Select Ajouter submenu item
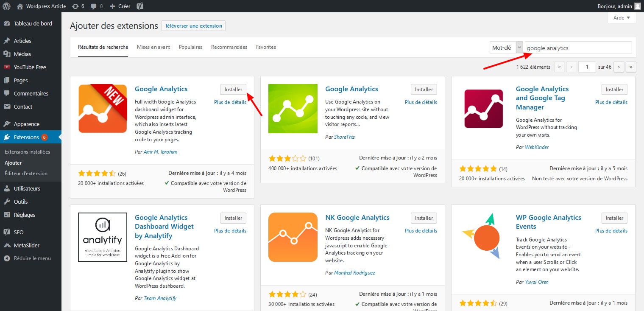 [x=13, y=163]
